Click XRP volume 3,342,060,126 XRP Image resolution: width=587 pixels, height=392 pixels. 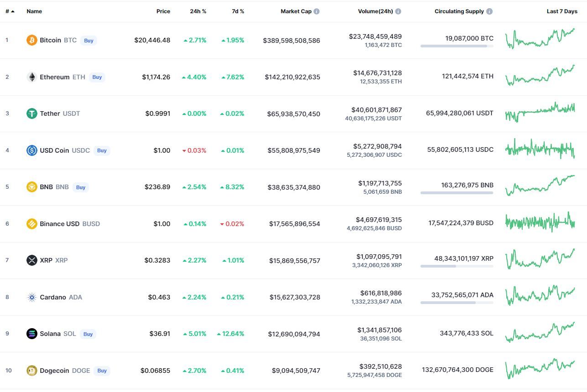point(377,265)
